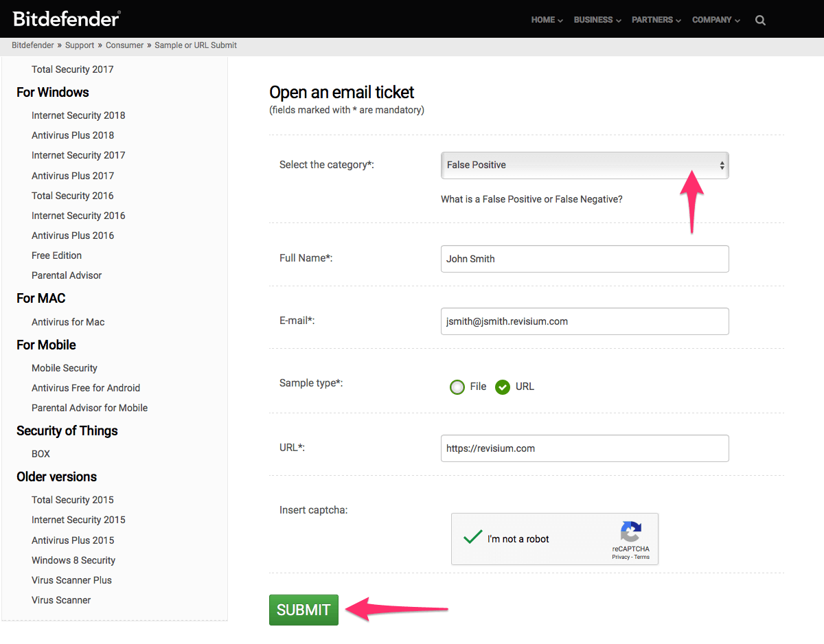Open reCAPTCHA Terms link

coord(642,557)
